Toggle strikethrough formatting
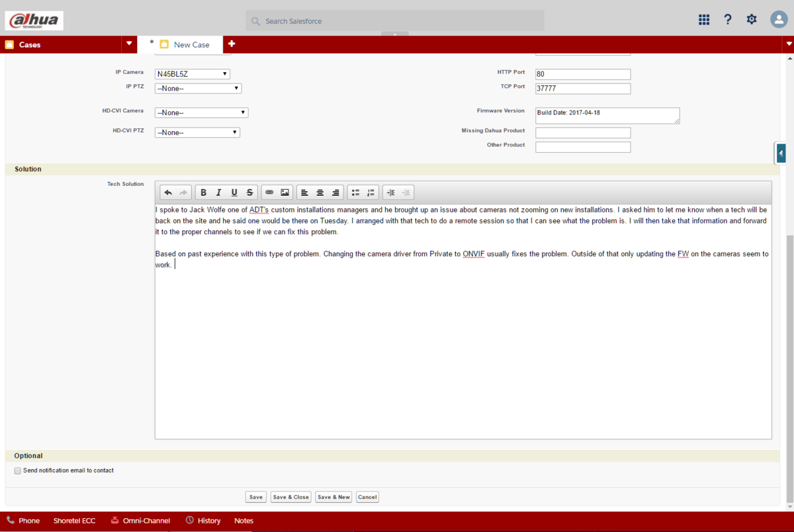 tap(249, 193)
